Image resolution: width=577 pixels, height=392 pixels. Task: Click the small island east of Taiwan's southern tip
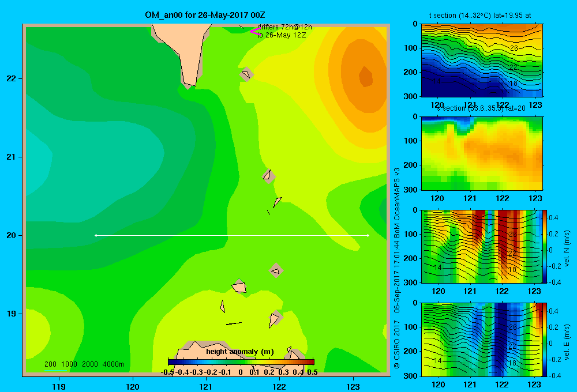pyautogui.click(x=246, y=74)
